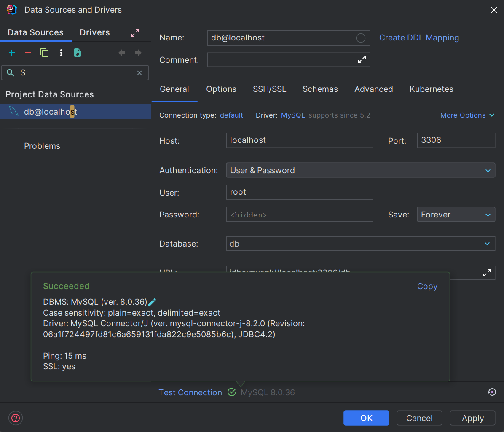Click the Apply button
This screenshot has height=432, width=504.
(472, 418)
